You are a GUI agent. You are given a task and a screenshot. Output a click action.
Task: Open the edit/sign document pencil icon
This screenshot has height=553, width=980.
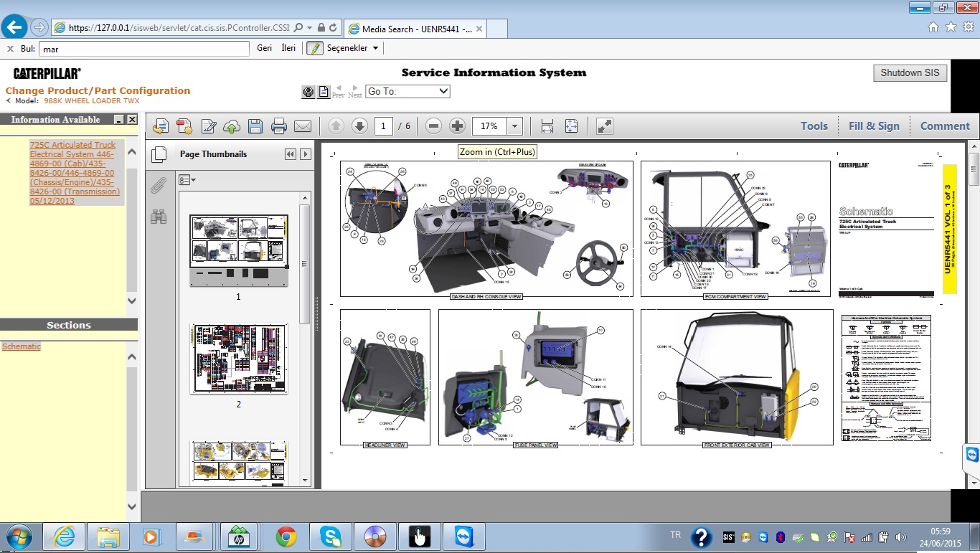click(x=209, y=126)
